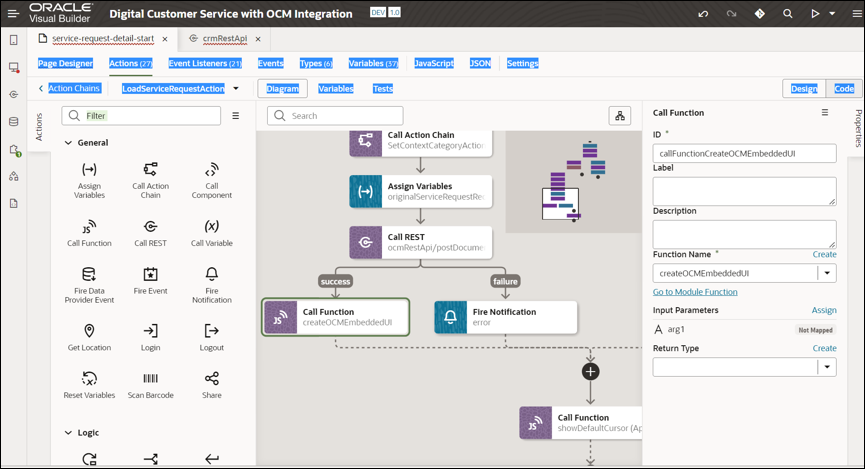
Task: Open the Components icon with green badge
Action: pyautogui.click(x=15, y=150)
